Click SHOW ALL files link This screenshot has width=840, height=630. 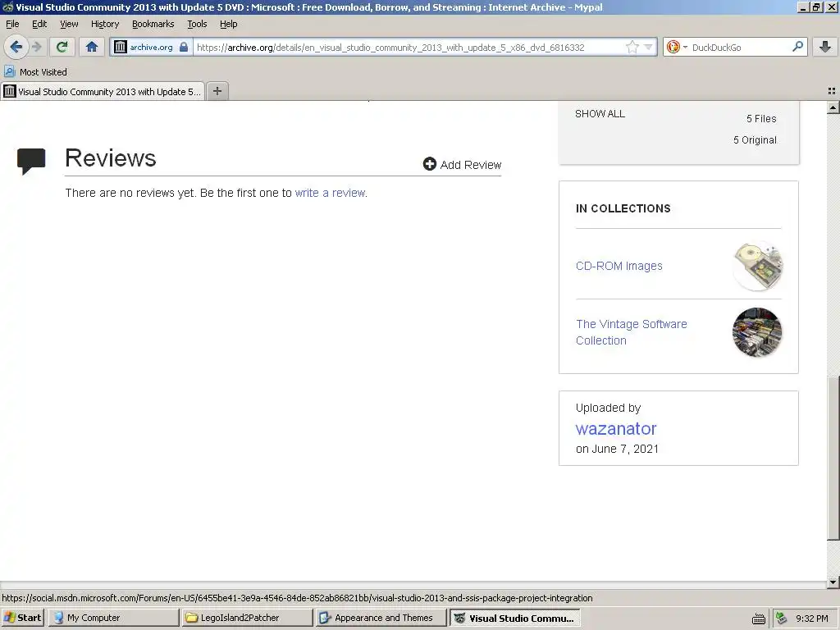[600, 113]
